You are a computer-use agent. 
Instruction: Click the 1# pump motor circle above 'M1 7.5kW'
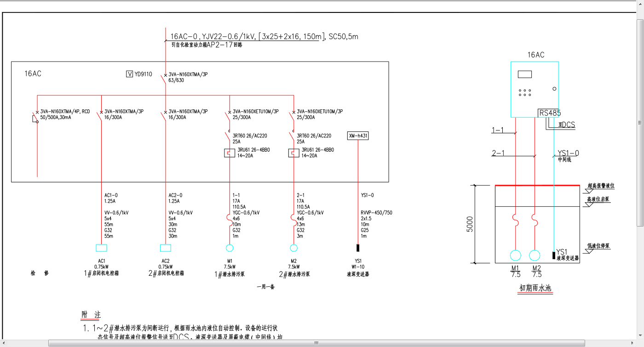[x=230, y=248]
